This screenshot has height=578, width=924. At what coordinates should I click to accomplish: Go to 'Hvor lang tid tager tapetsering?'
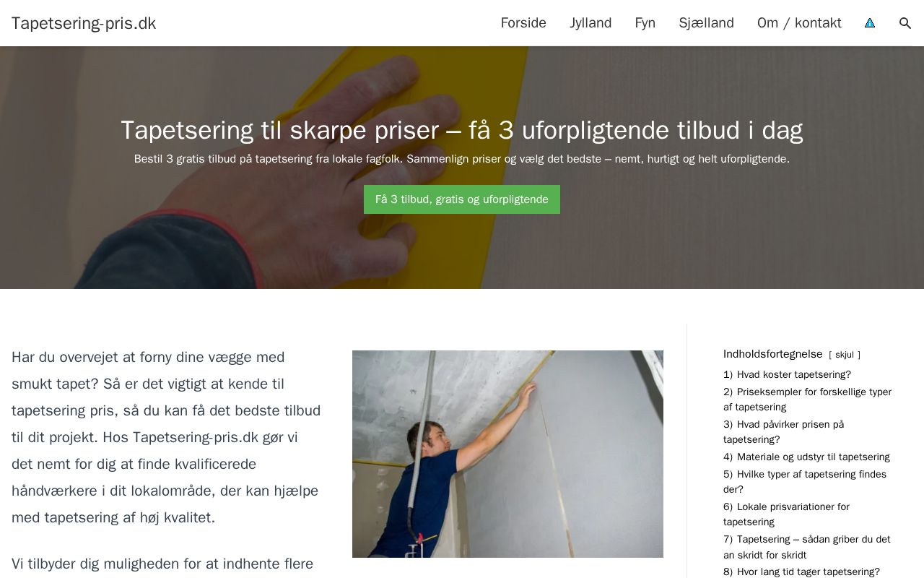pos(801,571)
